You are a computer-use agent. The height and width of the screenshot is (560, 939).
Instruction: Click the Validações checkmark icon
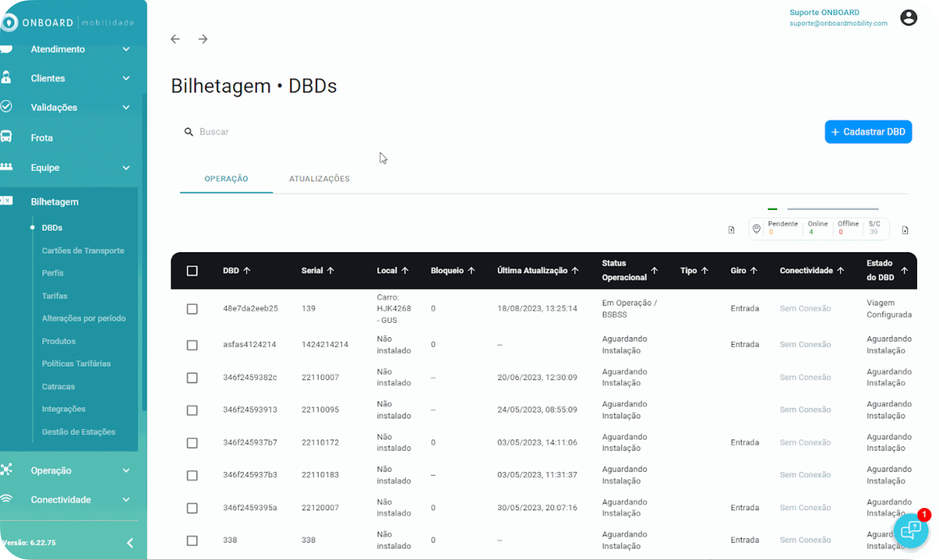click(6, 106)
